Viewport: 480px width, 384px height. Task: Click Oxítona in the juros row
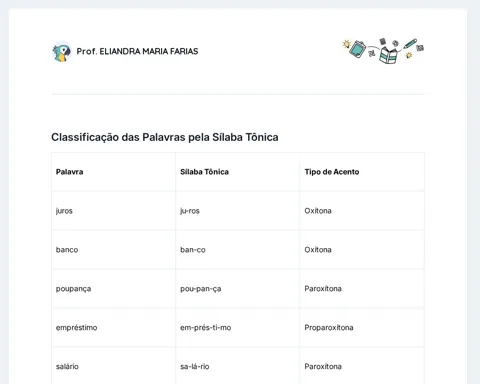click(318, 211)
